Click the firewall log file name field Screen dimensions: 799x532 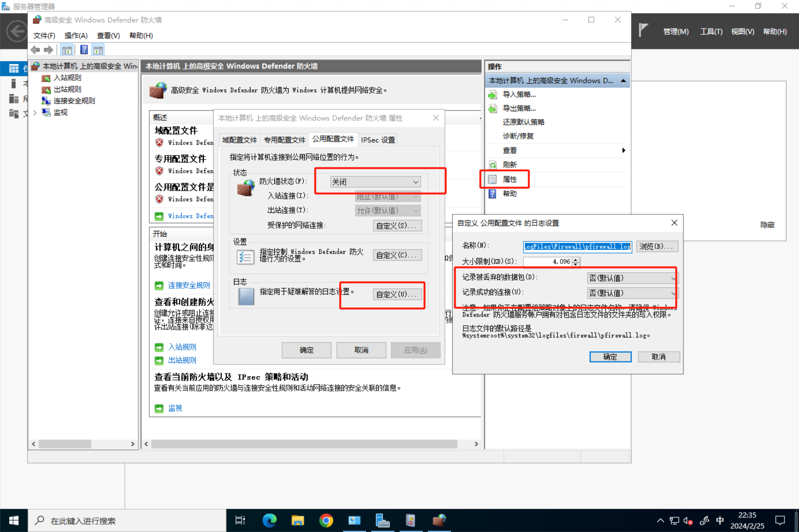click(577, 247)
